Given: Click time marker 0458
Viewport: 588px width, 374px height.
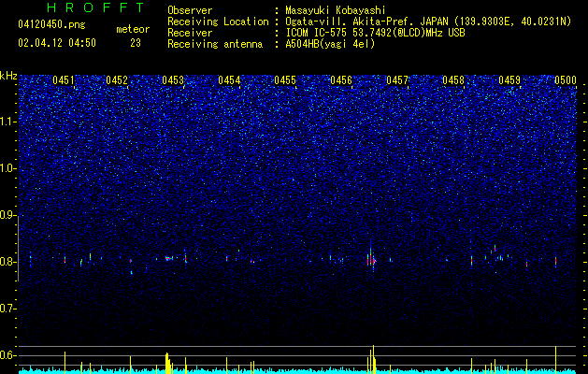Looking at the screenshot, I should (453, 80).
